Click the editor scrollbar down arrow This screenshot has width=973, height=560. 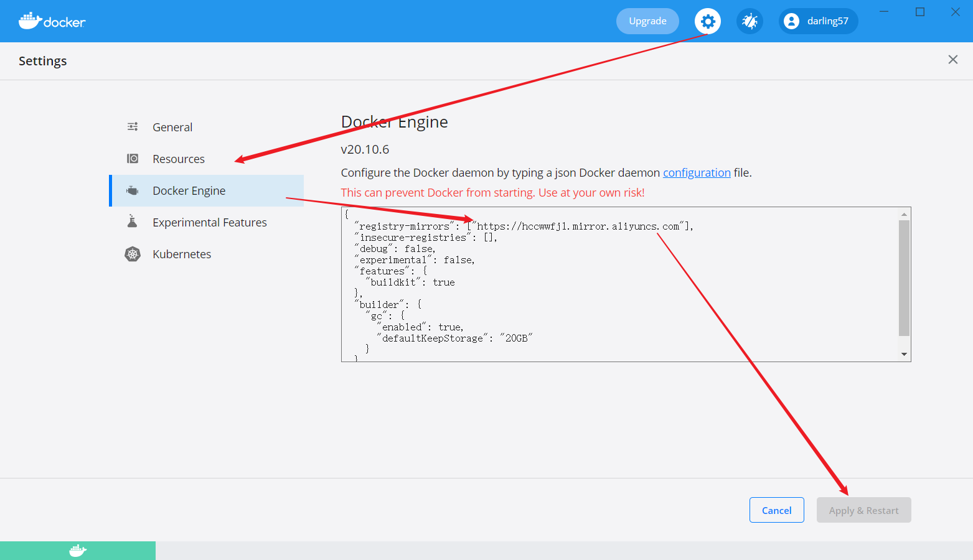pyautogui.click(x=905, y=354)
